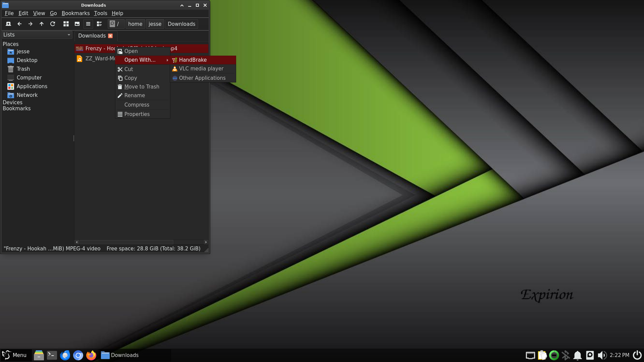Open the Bookmarks menu
The width and height of the screenshot is (644, 362).
[x=75, y=13]
